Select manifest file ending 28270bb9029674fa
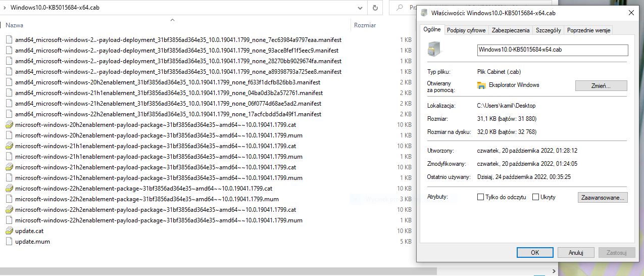 (x=178, y=61)
